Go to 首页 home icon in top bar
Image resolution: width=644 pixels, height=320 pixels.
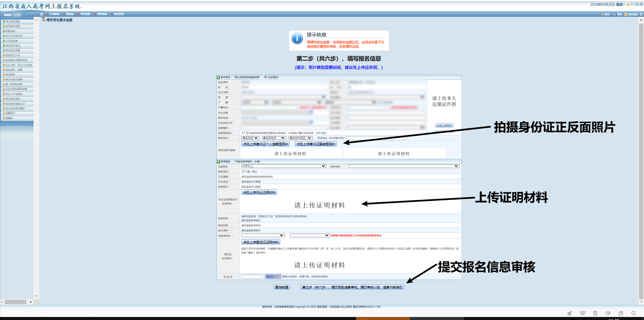(605, 14)
